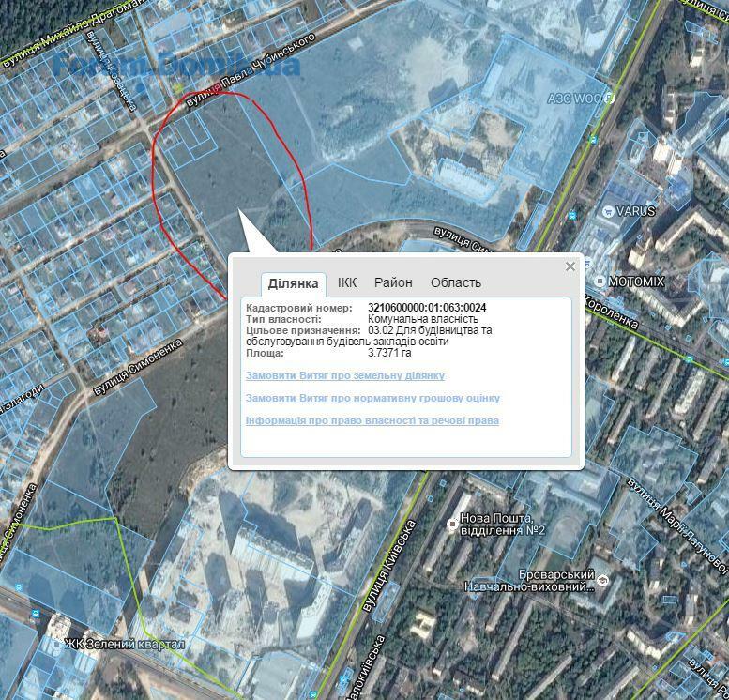The height and width of the screenshot is (700, 729).
Task: Click the VARUS shopping cart marker
Action: coord(608,211)
